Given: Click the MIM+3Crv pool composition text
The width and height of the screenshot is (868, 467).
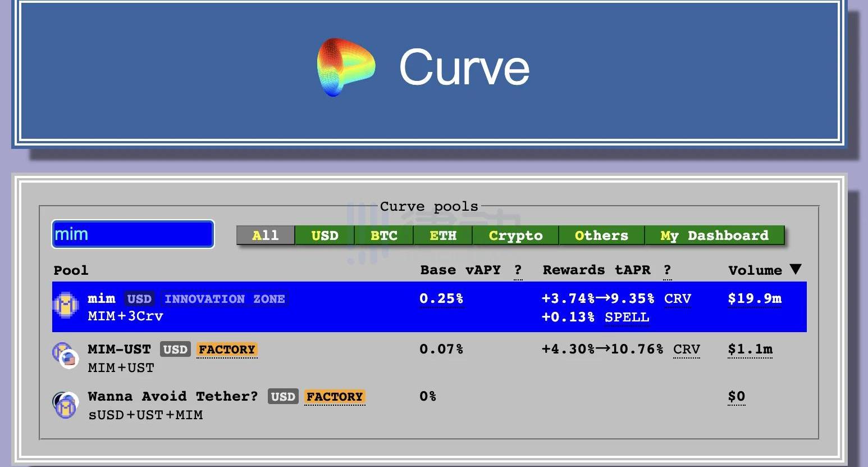Looking at the screenshot, I should [x=125, y=316].
